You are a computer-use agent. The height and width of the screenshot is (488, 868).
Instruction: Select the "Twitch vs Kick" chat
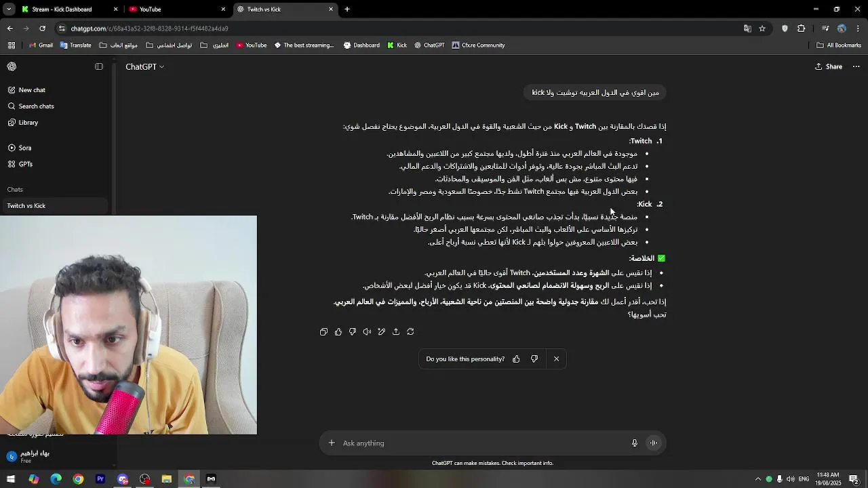click(54, 205)
